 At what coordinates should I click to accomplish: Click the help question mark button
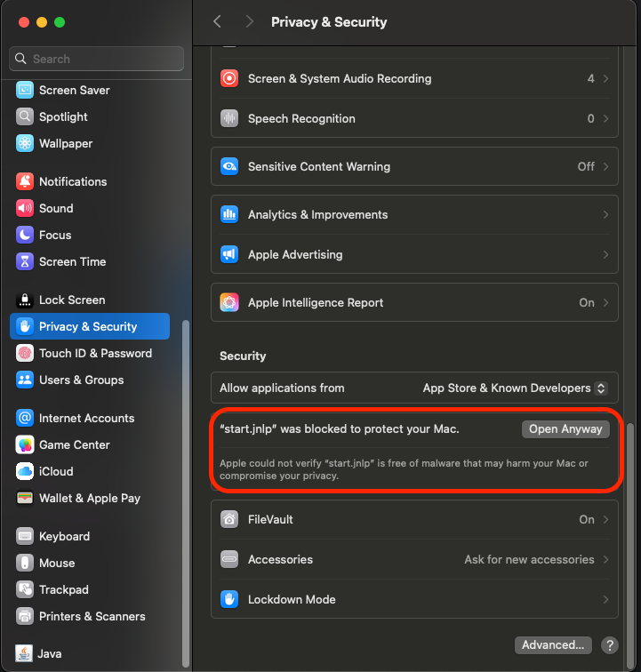[610, 645]
